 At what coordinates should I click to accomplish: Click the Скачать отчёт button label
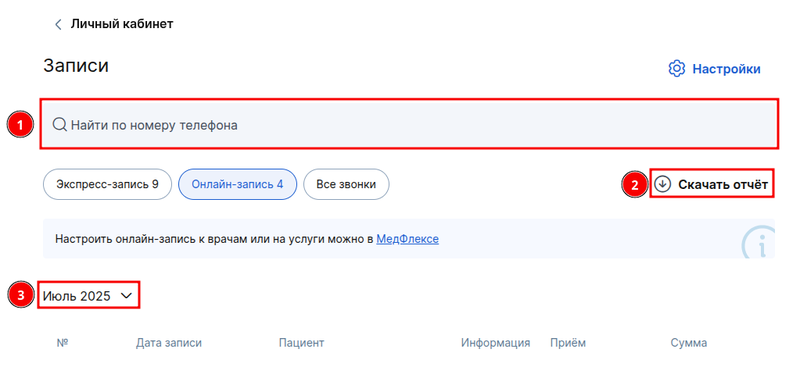click(722, 185)
